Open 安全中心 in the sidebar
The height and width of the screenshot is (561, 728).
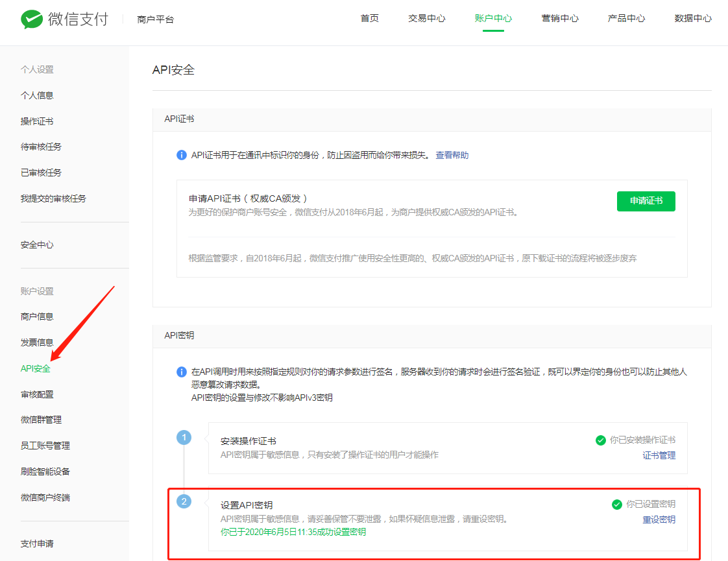tap(37, 245)
